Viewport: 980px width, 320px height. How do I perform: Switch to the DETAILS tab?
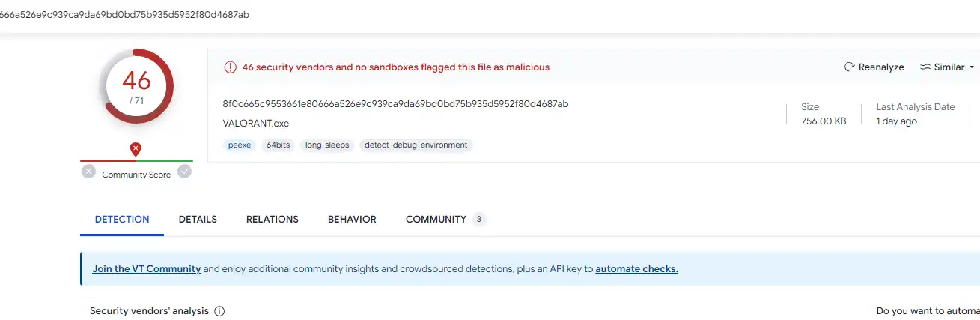pos(198,220)
